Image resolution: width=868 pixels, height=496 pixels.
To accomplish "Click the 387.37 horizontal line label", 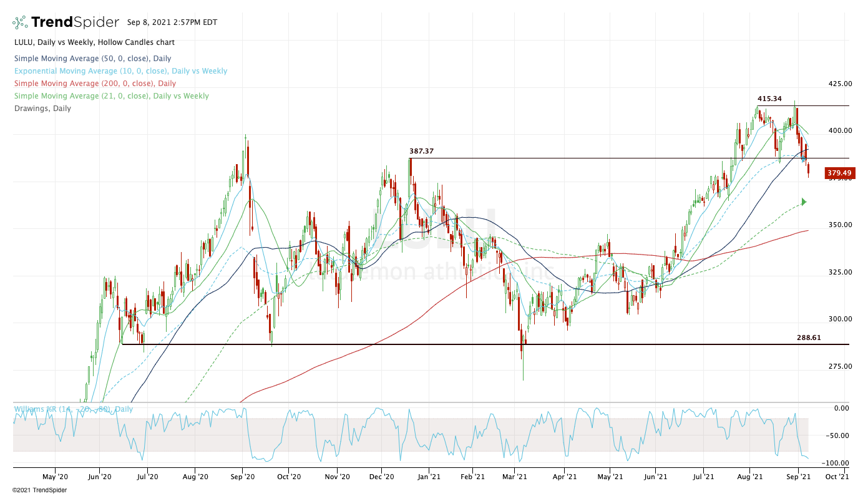I will [422, 151].
